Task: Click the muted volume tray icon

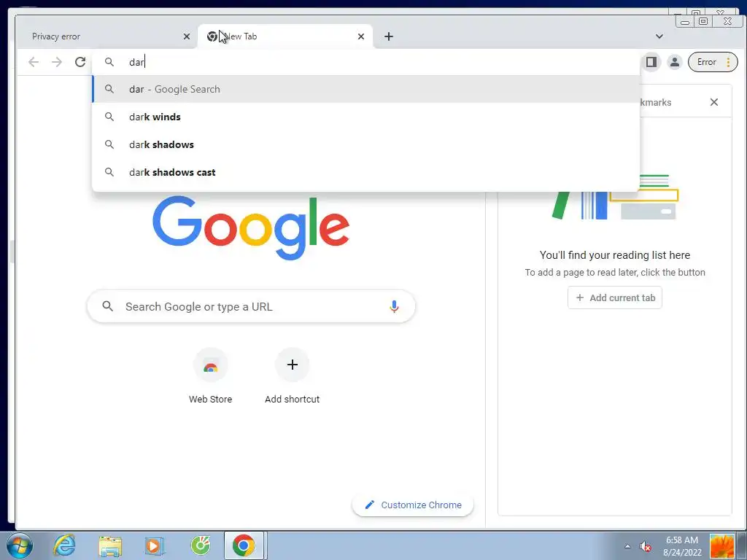Action: (646, 546)
